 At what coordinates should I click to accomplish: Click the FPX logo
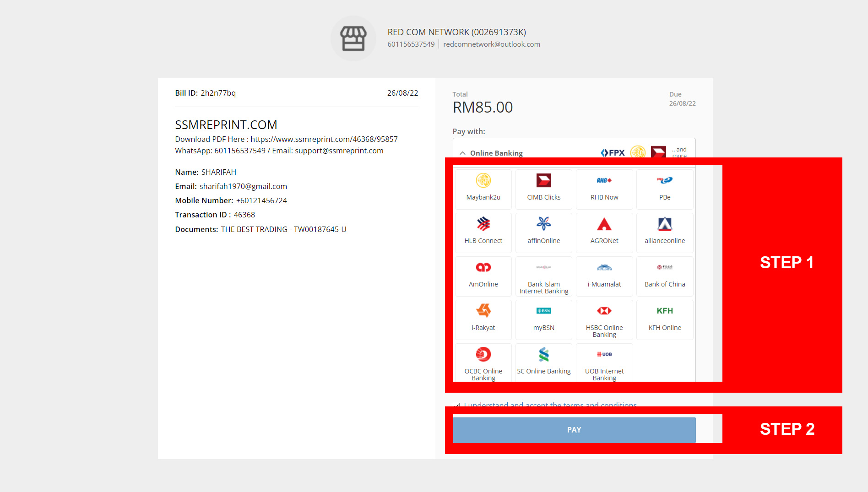point(613,152)
